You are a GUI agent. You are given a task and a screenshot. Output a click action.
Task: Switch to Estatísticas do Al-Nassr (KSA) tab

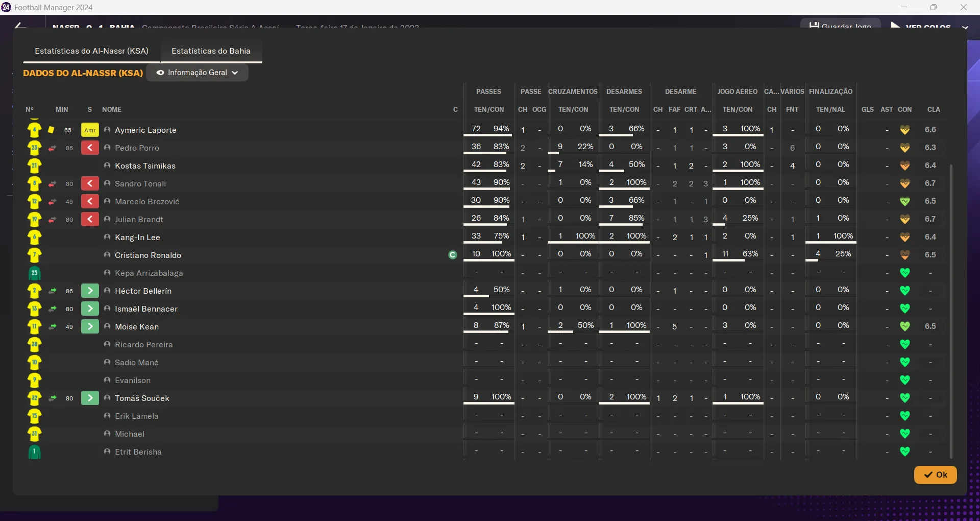(92, 51)
